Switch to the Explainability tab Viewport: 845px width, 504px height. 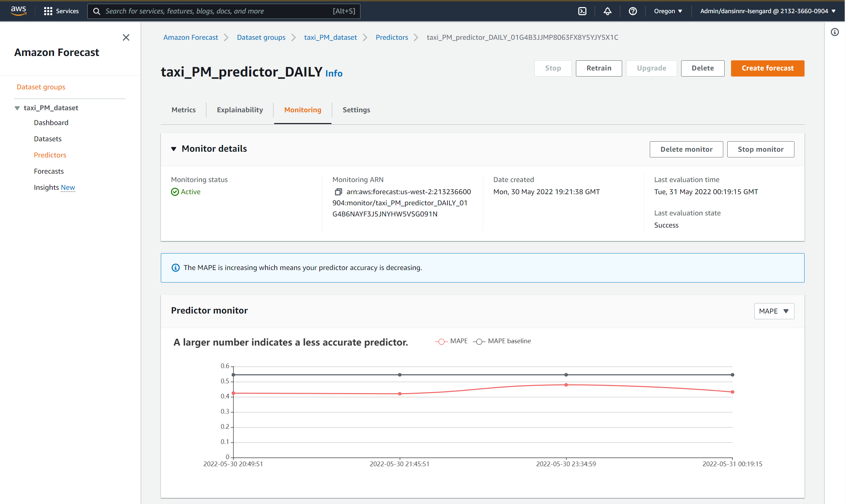click(x=240, y=110)
